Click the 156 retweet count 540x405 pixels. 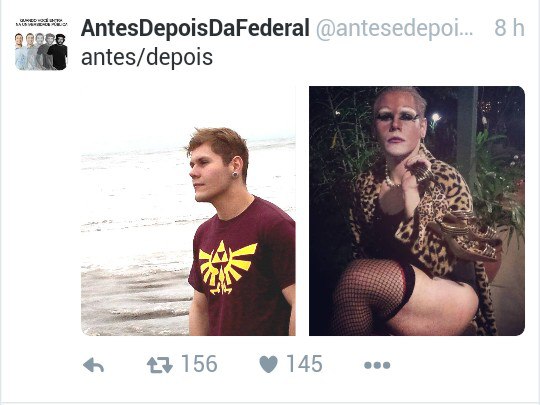[199, 364]
